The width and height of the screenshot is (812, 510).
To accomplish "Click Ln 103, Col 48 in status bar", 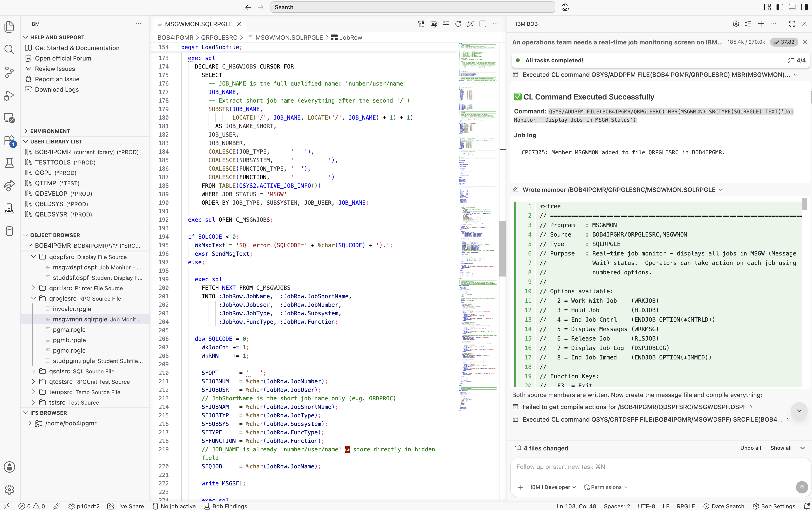I will tap(576, 506).
